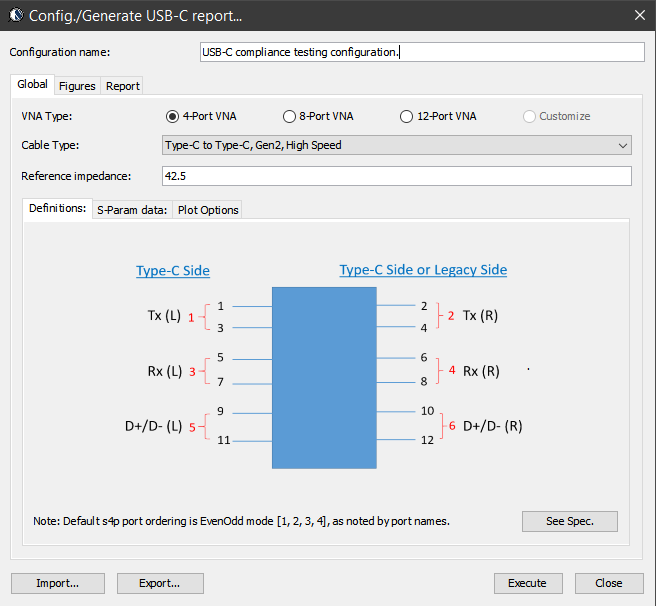The image size is (656, 606).
Task: Open the S-Param data tab
Action: (131, 210)
